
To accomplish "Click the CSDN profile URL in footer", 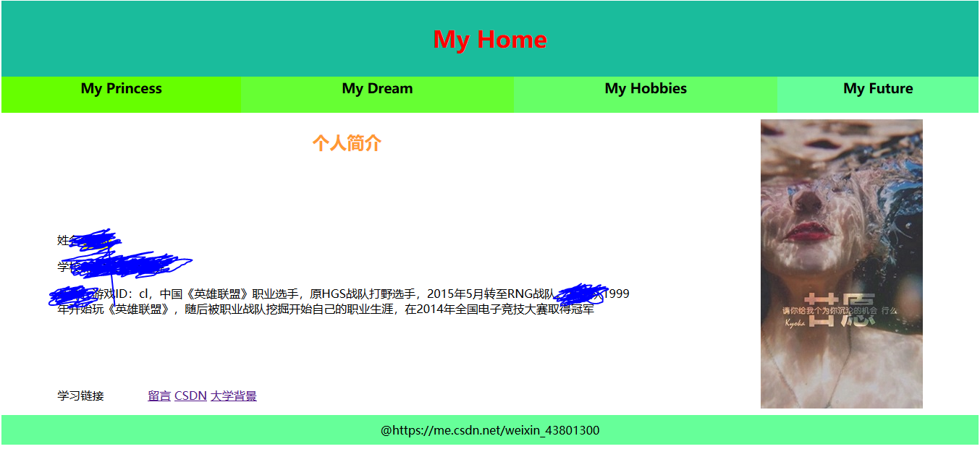I will pyautogui.click(x=489, y=430).
